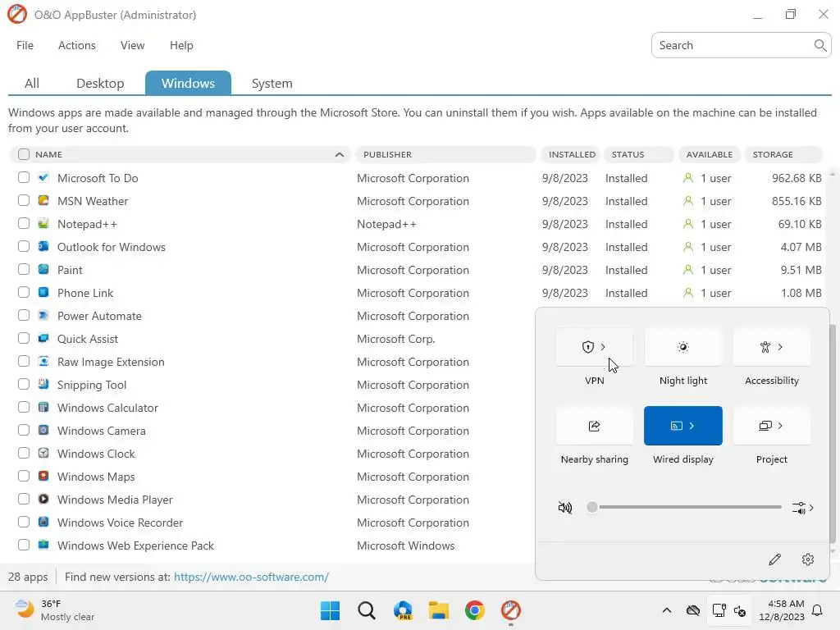Switch to the All tab
Image resolution: width=840 pixels, height=630 pixels.
[x=32, y=83]
